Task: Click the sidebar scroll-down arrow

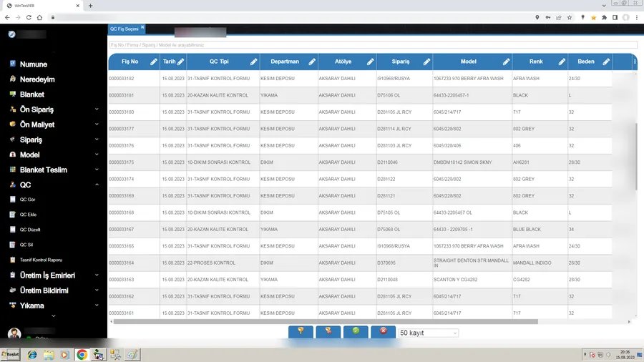Action: 54,316
